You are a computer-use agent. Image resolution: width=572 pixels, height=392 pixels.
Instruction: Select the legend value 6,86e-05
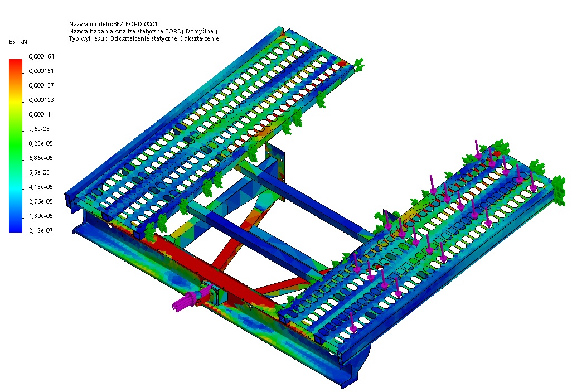pos(41,158)
